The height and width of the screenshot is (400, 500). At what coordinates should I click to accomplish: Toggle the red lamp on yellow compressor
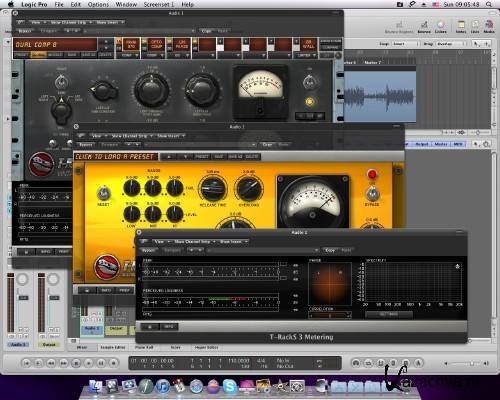(x=372, y=174)
